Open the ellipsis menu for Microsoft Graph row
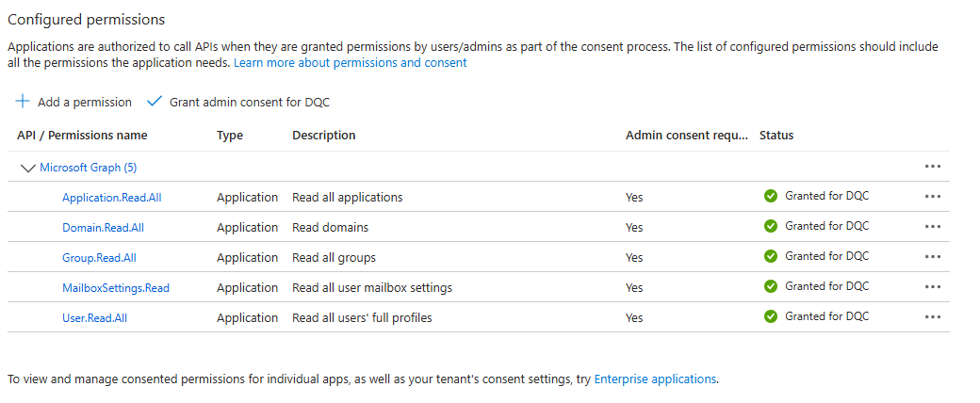The height and width of the screenshot is (403, 980). click(x=933, y=167)
